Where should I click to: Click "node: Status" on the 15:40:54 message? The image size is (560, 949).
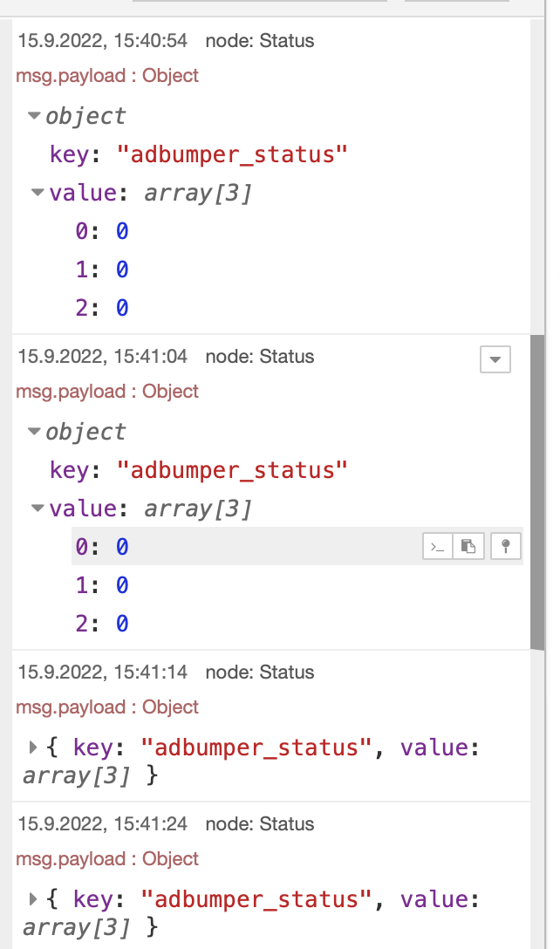[x=259, y=41]
